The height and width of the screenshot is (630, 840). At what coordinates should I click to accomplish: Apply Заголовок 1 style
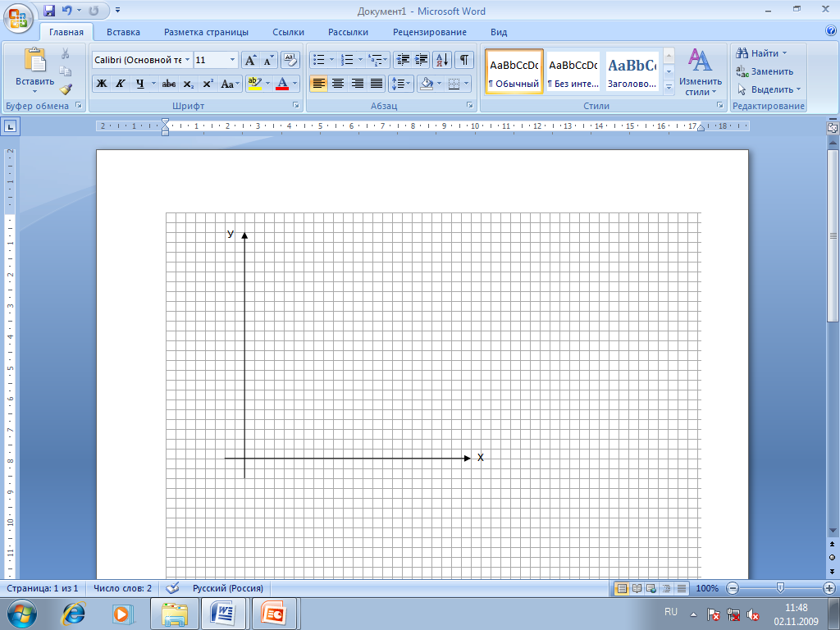(x=632, y=72)
